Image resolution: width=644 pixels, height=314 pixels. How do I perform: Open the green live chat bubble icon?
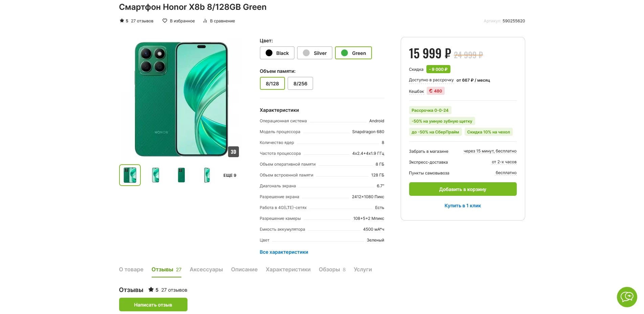(627, 297)
